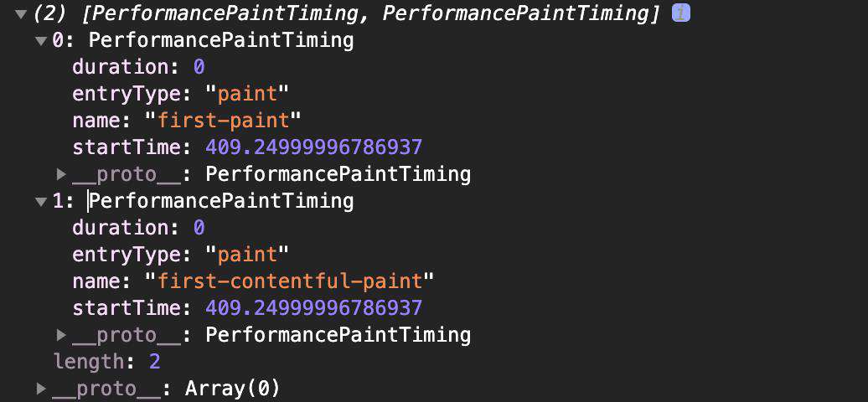The image size is (868, 402).
Task: Click the array summary header text
Action: [347, 14]
